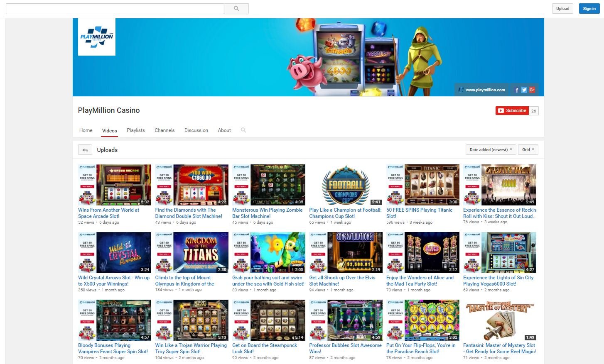Open Diamond Double Slot video thumbnail

tap(192, 185)
